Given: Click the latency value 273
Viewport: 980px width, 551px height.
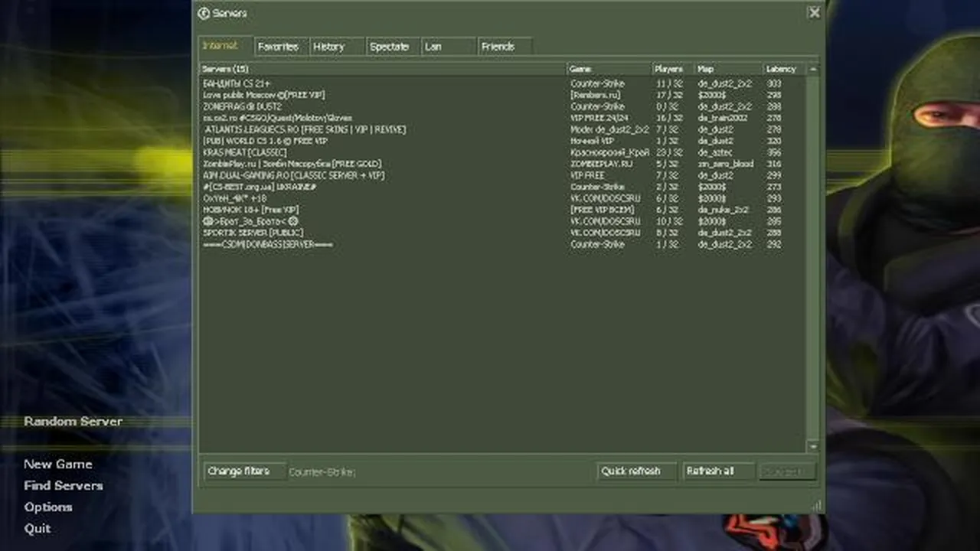Looking at the screenshot, I should click(x=773, y=187).
